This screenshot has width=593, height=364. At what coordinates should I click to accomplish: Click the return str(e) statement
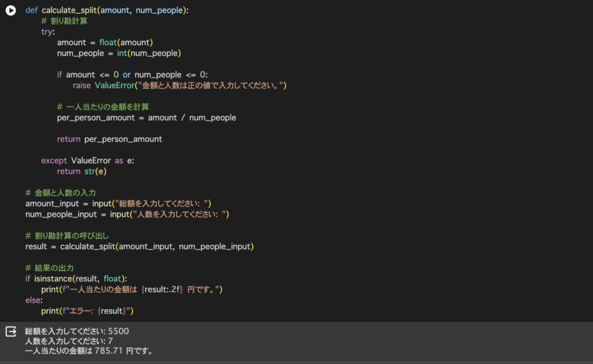[82, 171]
